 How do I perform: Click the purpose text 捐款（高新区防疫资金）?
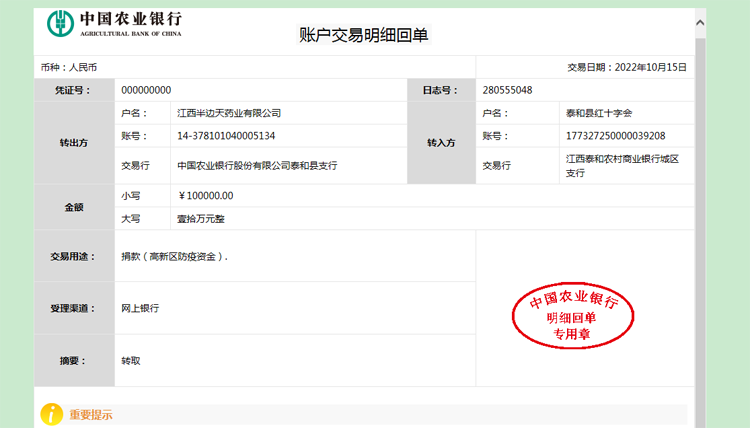(175, 257)
